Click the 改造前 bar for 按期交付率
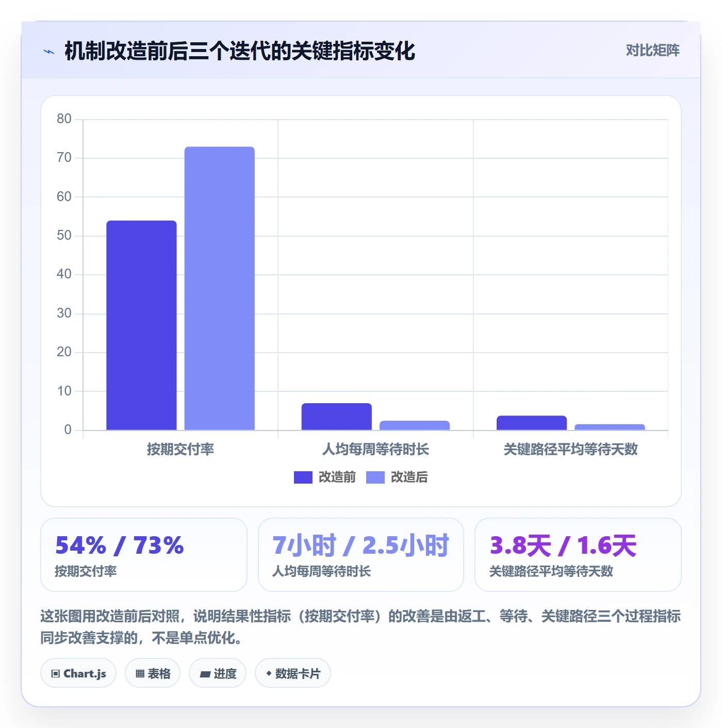Screen dimensions: 722x728 [x=141, y=325]
